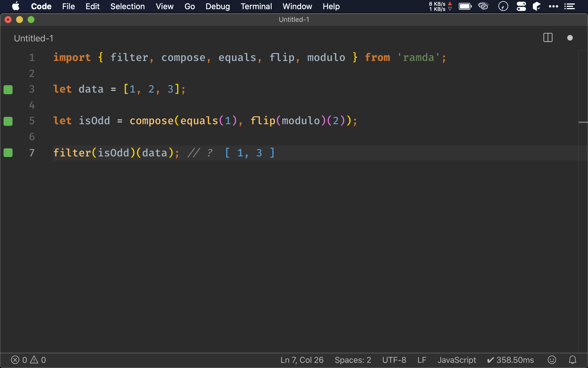Click the 'flip' call on line 5
Viewport: 588px width, 368px height.
click(x=263, y=121)
